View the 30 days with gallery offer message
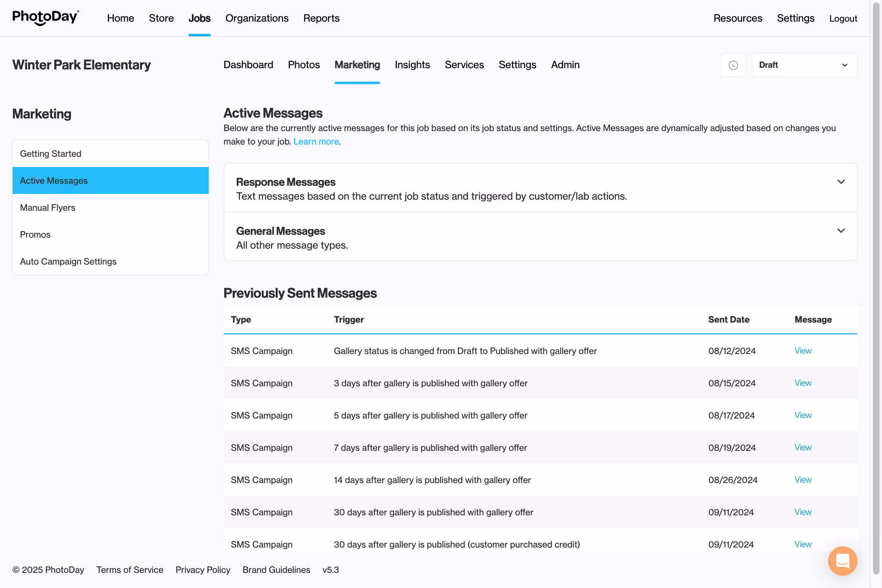This screenshot has width=882, height=588. coord(803,512)
